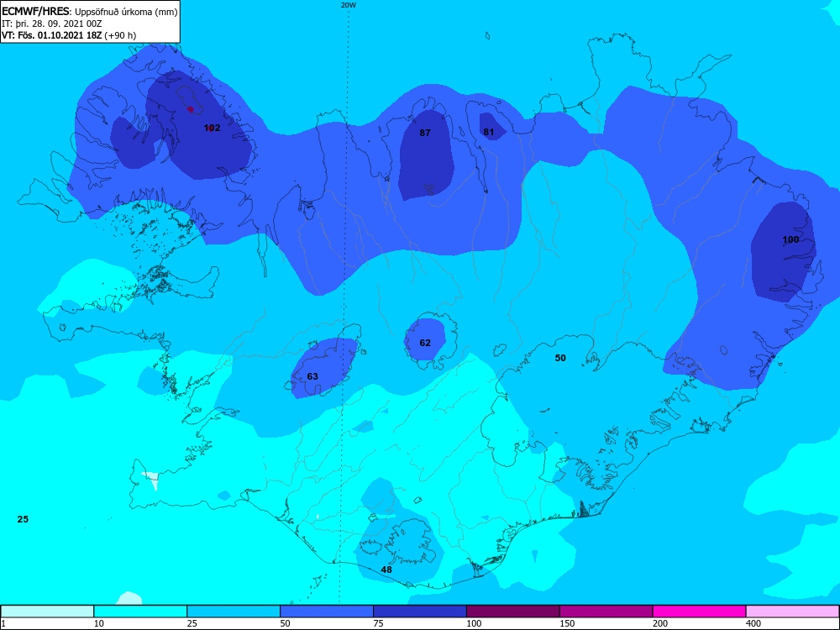Screen dimensions: 840x630
Task: Click the ECMWF/HRES title text
Action: (36, 11)
